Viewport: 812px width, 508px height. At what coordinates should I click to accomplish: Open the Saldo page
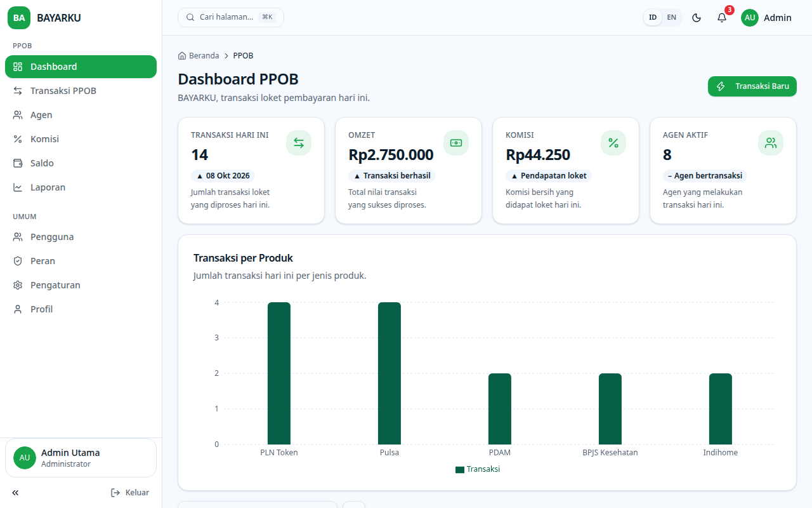(x=81, y=163)
